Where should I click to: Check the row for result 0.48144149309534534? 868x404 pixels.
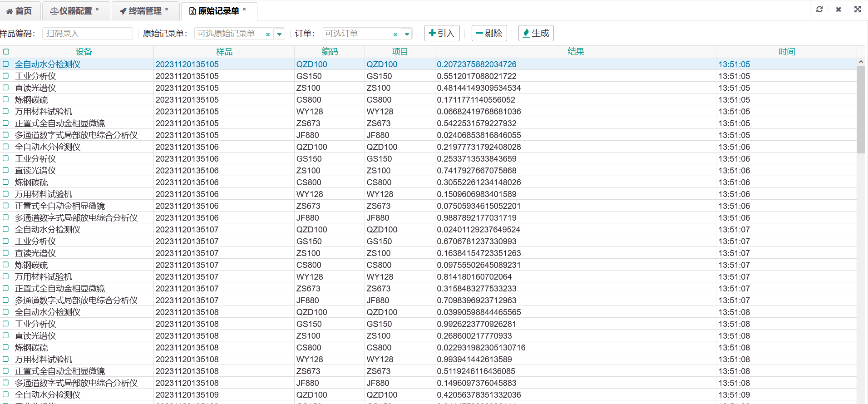click(6, 88)
